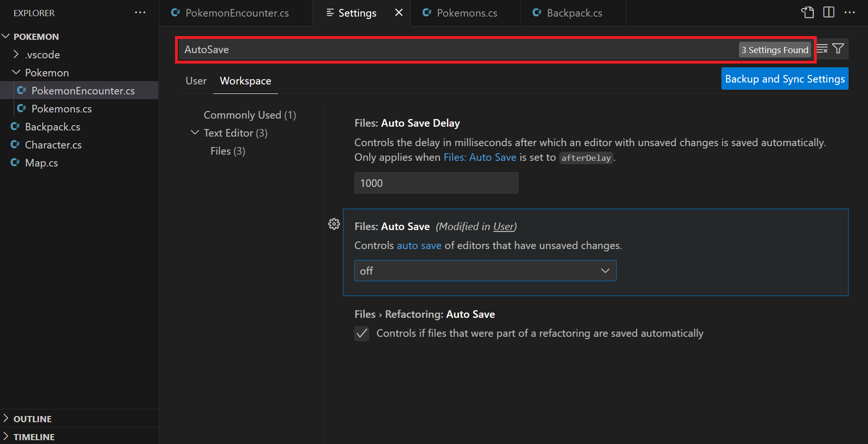
Task: Collapse the Pokemon folder in Explorer
Action: coord(16,72)
